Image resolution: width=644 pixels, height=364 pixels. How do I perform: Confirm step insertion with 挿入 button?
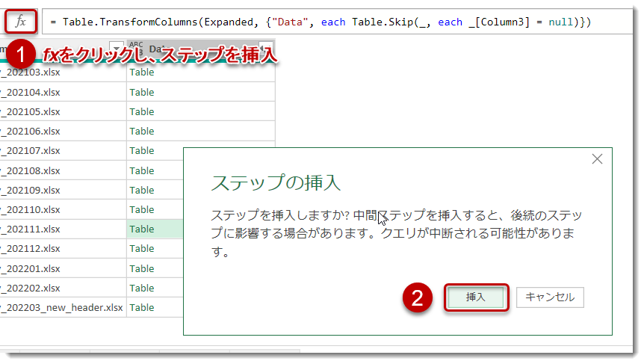pyautogui.click(x=476, y=297)
